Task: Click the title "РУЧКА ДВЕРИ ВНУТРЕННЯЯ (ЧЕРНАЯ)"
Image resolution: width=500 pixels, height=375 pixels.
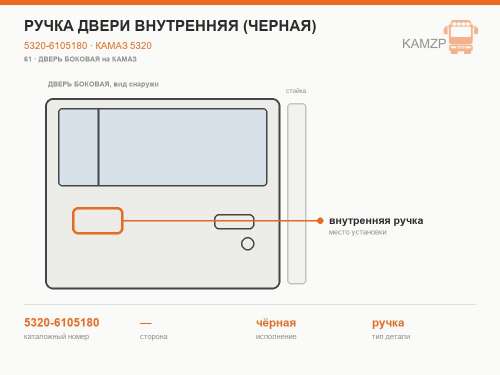Action: coord(170,26)
